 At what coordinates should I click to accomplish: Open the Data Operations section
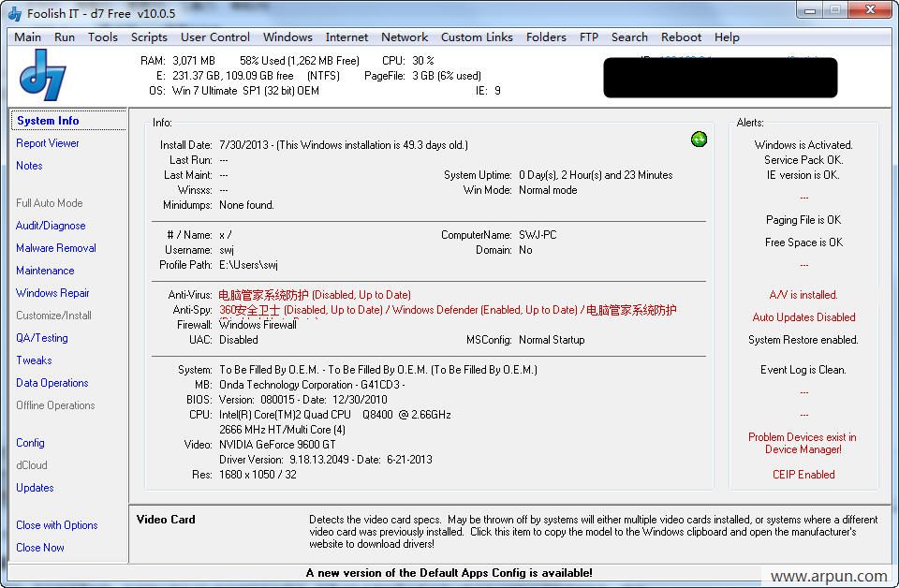pos(52,383)
